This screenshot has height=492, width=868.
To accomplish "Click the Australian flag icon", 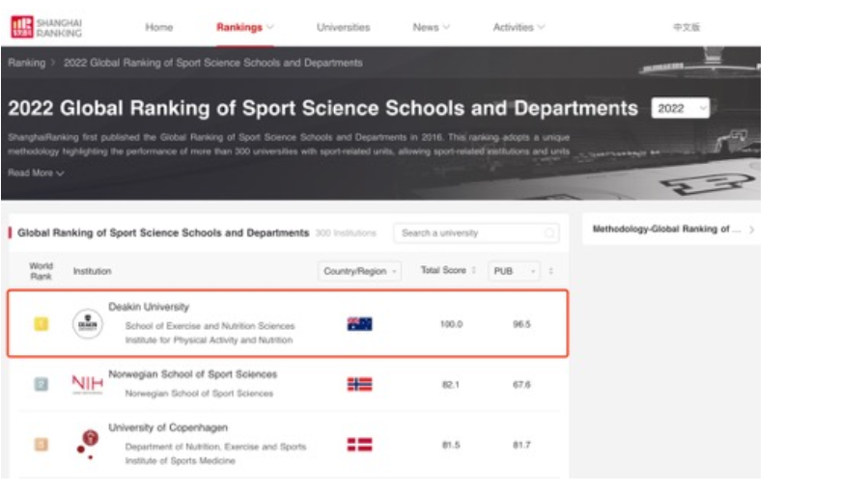I will (x=359, y=324).
